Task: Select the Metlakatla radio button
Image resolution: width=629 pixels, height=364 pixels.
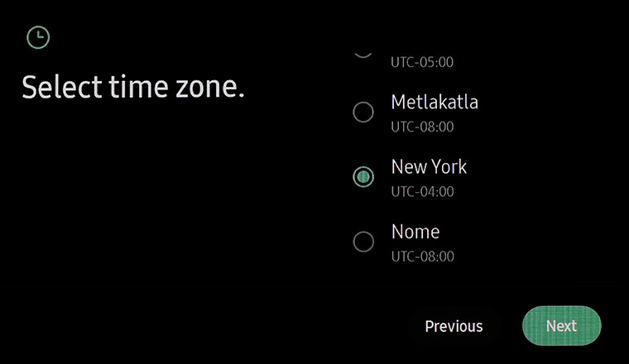Action: click(363, 113)
